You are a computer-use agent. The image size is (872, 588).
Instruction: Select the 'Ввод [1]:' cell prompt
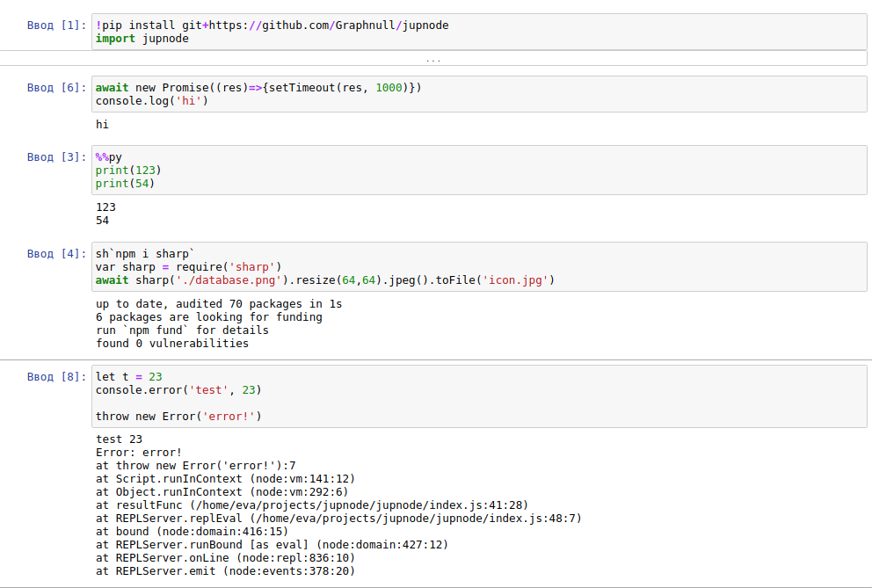pyautogui.click(x=57, y=25)
